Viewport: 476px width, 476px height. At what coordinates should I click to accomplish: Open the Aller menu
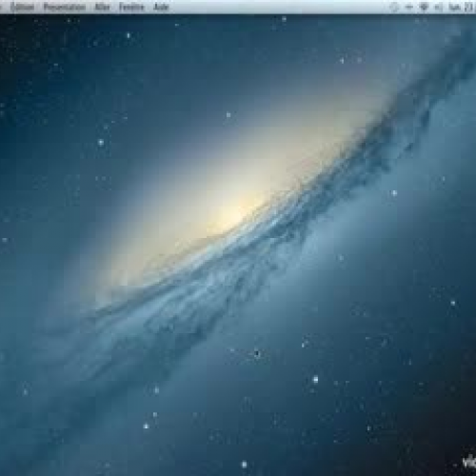102,7
